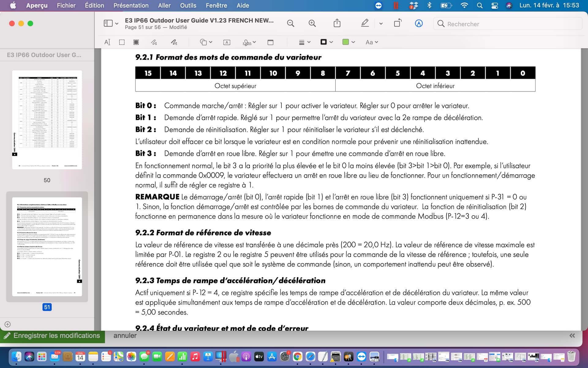Click the document title in toolbar
Image resolution: width=588 pixels, height=368 pixels.
(199, 20)
